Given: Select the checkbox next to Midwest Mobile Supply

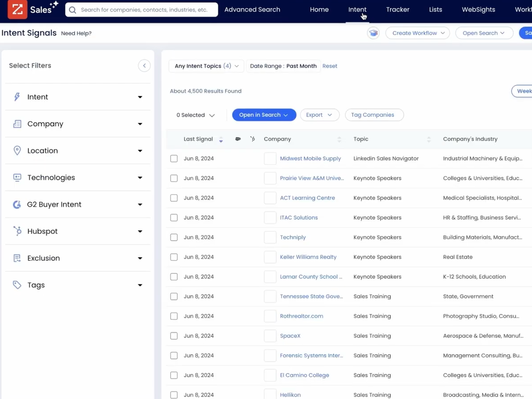Looking at the screenshot, I should click(x=174, y=159).
